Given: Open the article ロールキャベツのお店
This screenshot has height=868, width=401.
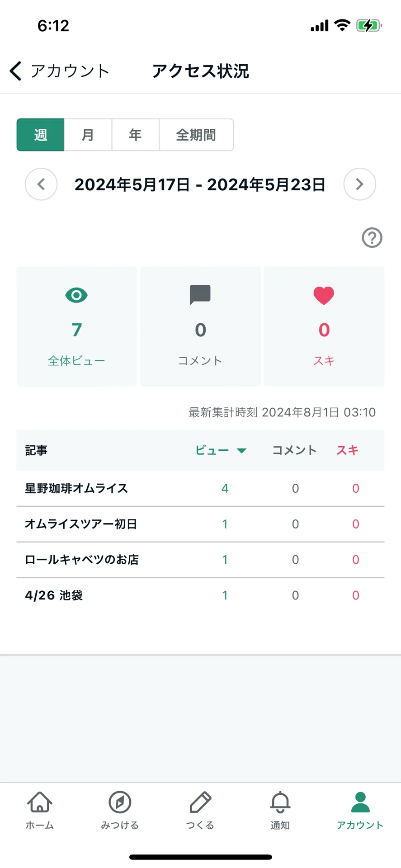Looking at the screenshot, I should coord(82,560).
